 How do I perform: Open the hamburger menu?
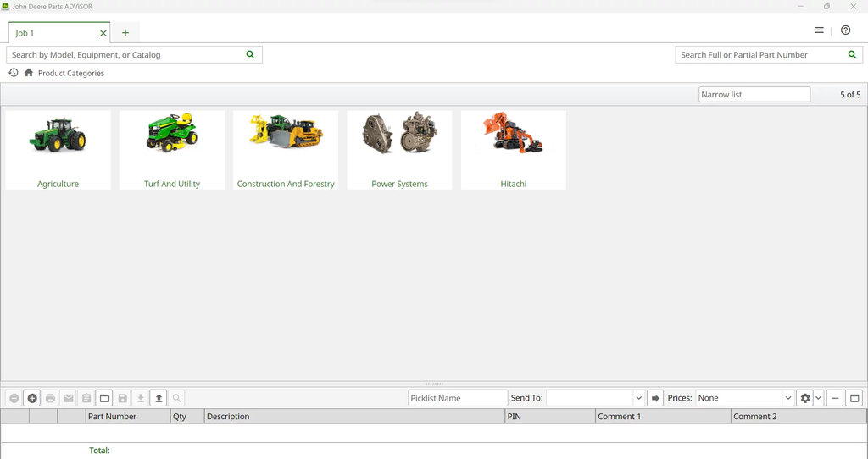pyautogui.click(x=819, y=30)
